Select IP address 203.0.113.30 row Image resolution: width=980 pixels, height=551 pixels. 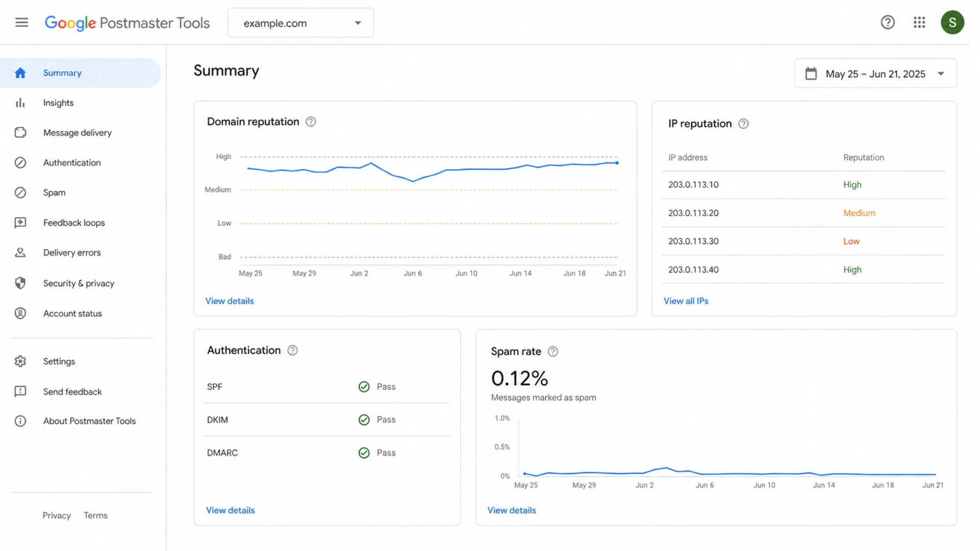click(803, 241)
